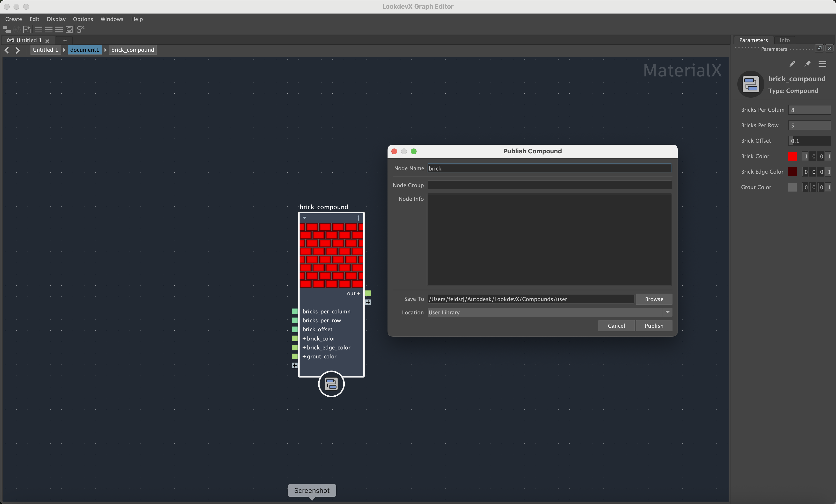Click the compound icon beside brick_compound title

pos(751,84)
